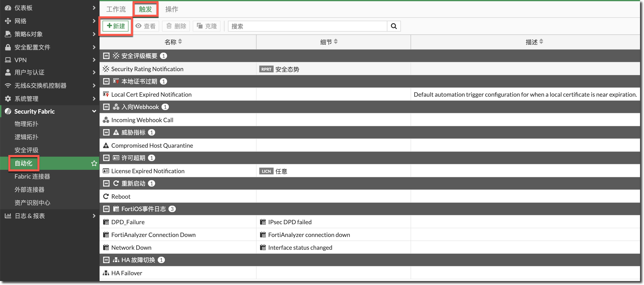Click the Incoming Webhook Call icon
The image size is (644, 285).
pyautogui.click(x=106, y=120)
